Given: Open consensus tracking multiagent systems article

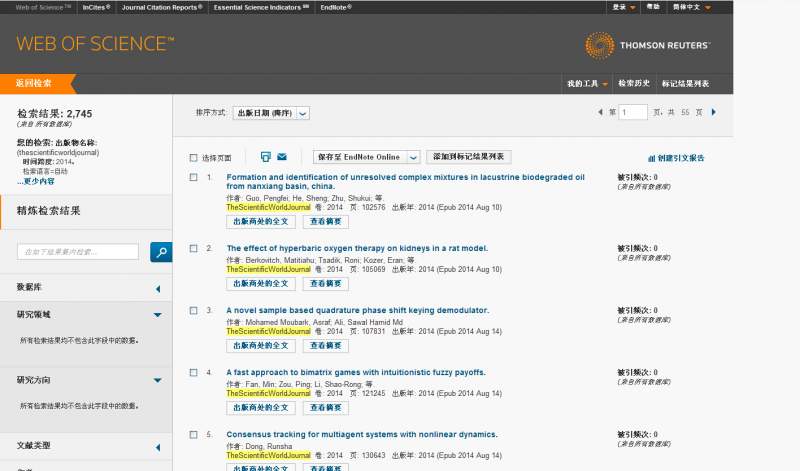Looking at the screenshot, I should pos(362,434).
